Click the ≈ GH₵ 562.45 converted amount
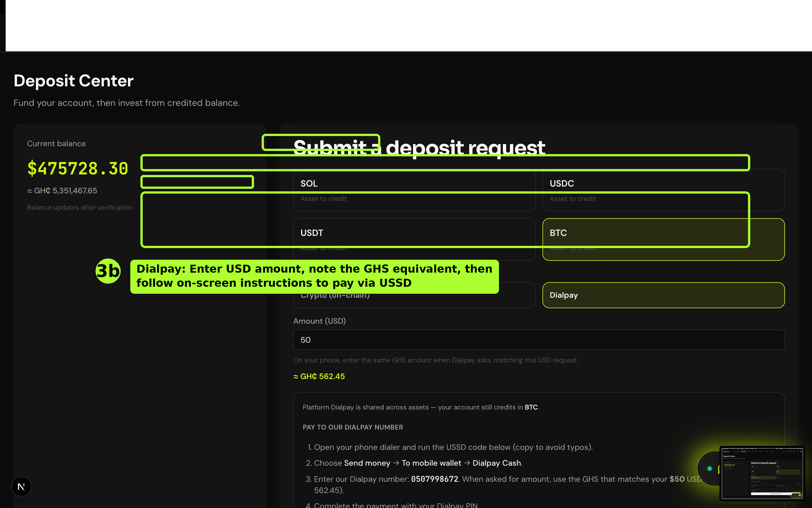 pyautogui.click(x=319, y=376)
